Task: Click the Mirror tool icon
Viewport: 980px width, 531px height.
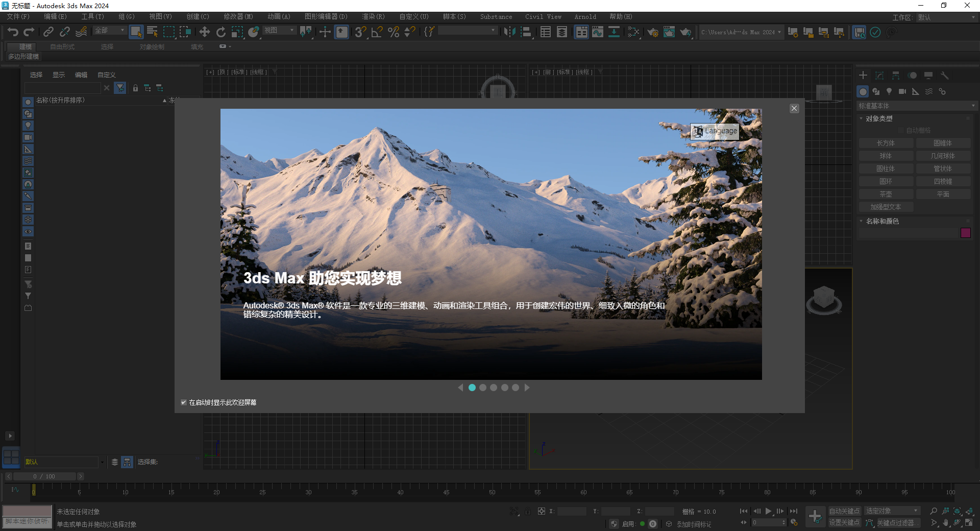Action: pyautogui.click(x=509, y=32)
